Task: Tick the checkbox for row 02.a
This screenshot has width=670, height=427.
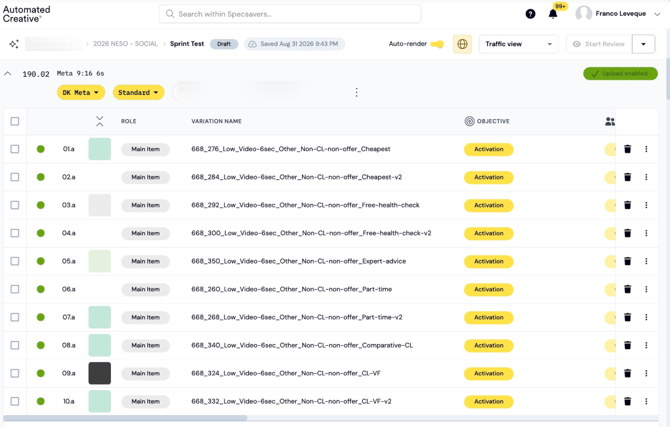Action: pyautogui.click(x=15, y=177)
